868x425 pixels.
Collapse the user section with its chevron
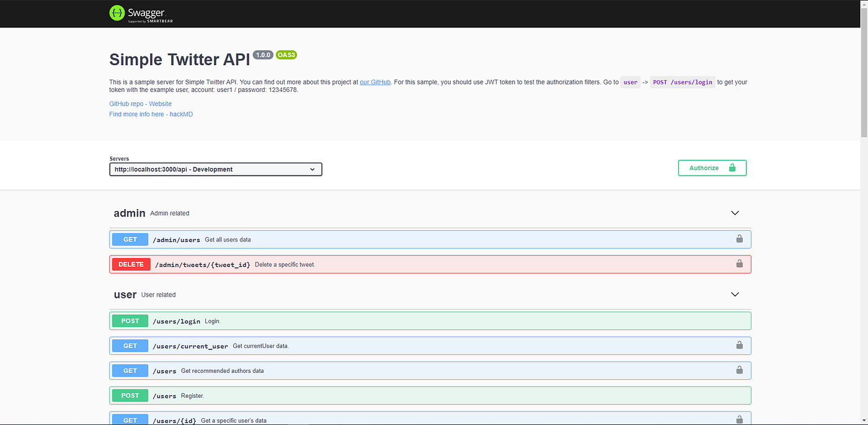[x=735, y=295]
